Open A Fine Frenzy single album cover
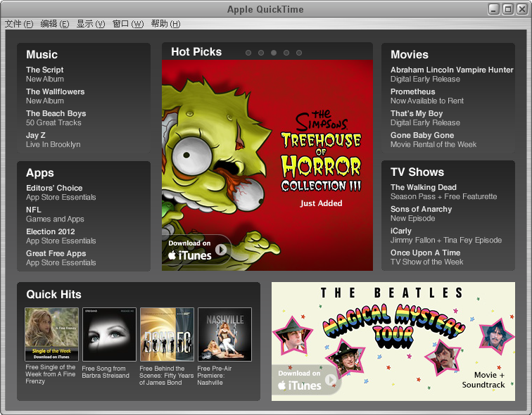This screenshot has width=532, height=415. click(51, 334)
